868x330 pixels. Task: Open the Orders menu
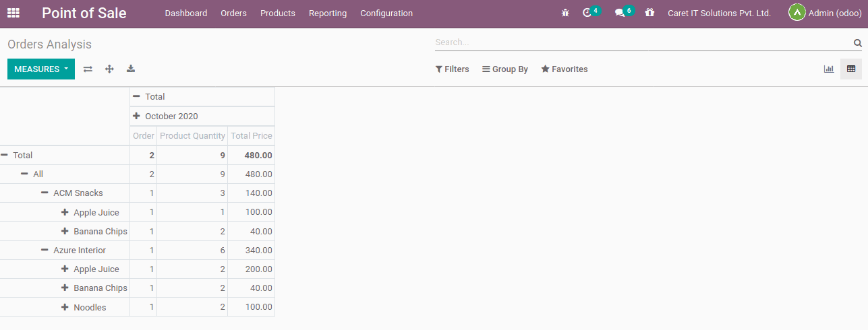[234, 13]
